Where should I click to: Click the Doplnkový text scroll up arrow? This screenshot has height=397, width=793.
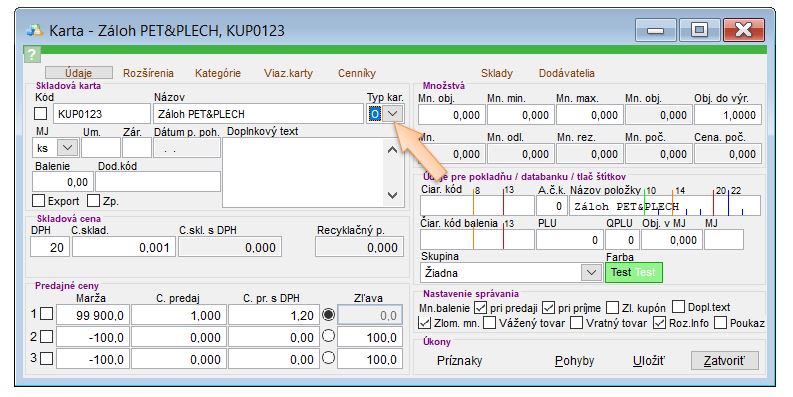point(392,150)
